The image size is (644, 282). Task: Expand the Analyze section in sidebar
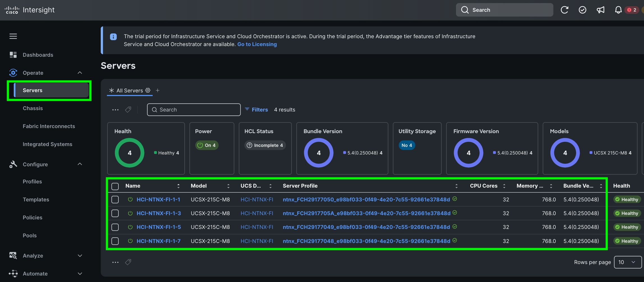coord(80,256)
